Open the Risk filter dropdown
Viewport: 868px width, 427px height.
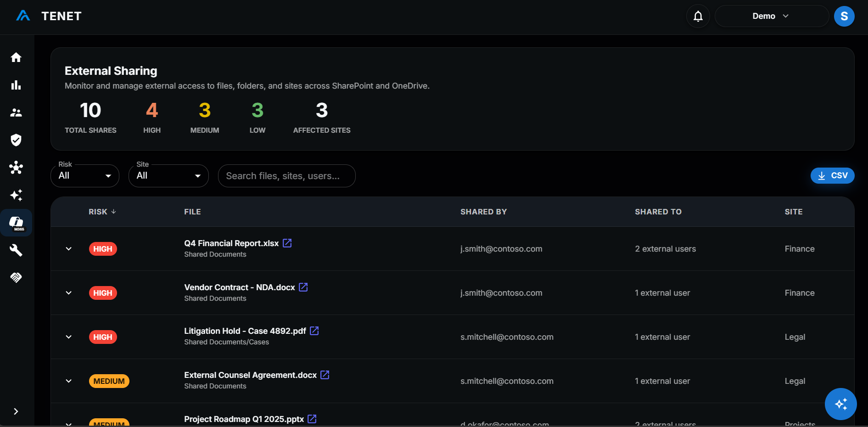(85, 176)
